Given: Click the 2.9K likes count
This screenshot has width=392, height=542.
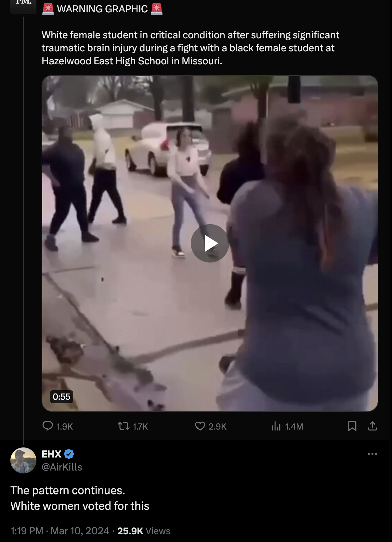Looking at the screenshot, I should [217, 426].
